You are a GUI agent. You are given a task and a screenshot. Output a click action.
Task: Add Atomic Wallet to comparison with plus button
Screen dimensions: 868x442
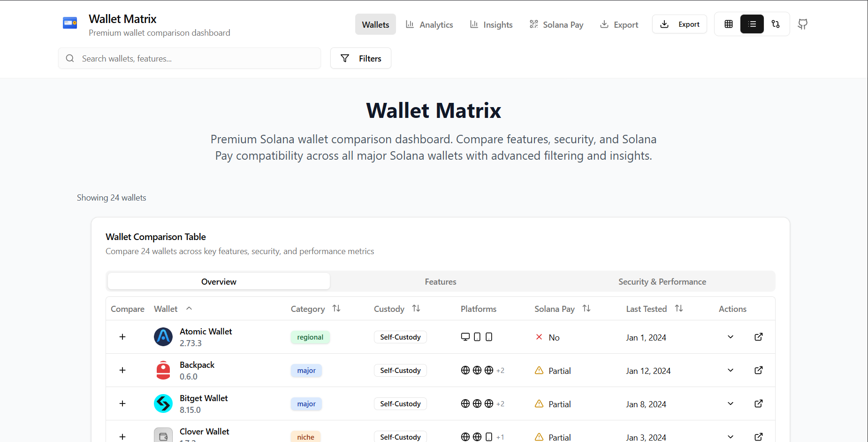pyautogui.click(x=122, y=337)
